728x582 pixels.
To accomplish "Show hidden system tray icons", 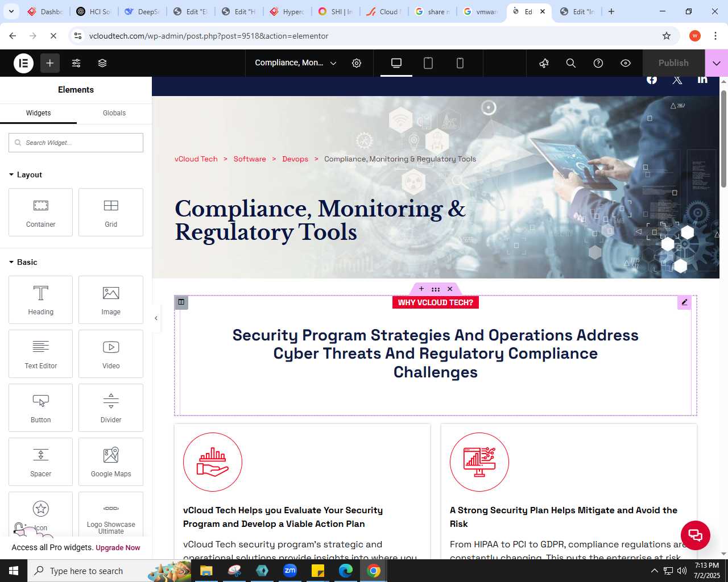I will 654,571.
